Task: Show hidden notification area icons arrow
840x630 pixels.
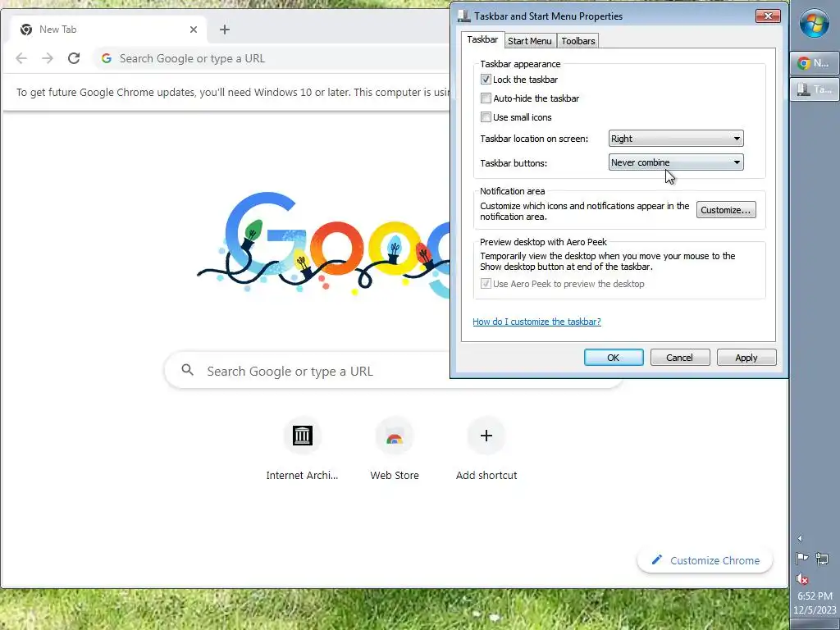Action: pyautogui.click(x=800, y=538)
